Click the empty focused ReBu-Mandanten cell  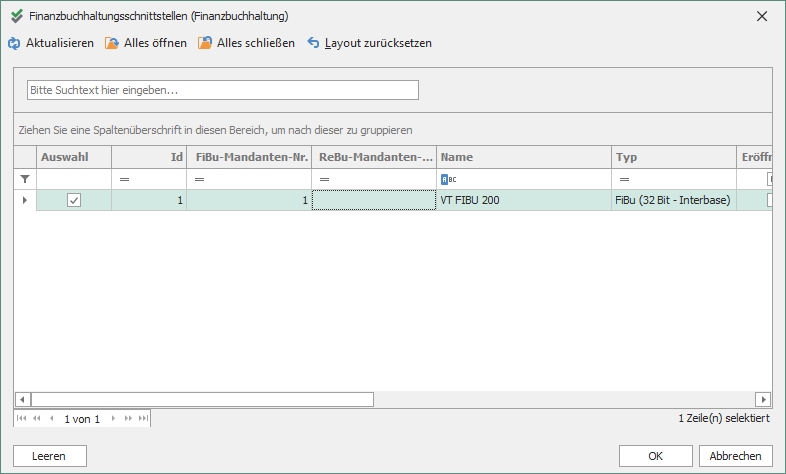tap(374, 200)
